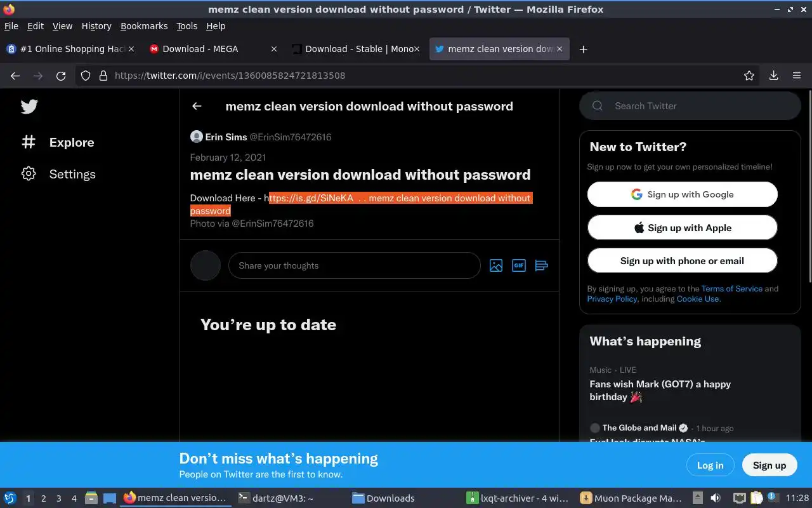The height and width of the screenshot is (508, 812).
Task: Open the is.gd/SiNeKA download link
Action: (309, 198)
